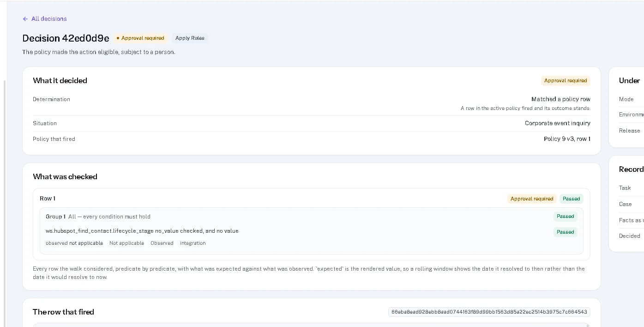Click the hash code beside The row that fired
This screenshot has height=327, width=644.
point(489,312)
